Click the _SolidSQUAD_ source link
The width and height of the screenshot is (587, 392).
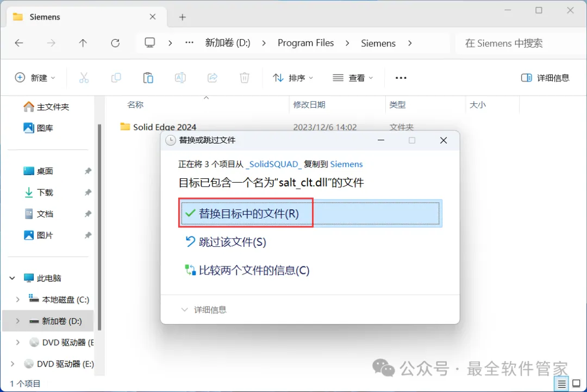[x=273, y=164]
